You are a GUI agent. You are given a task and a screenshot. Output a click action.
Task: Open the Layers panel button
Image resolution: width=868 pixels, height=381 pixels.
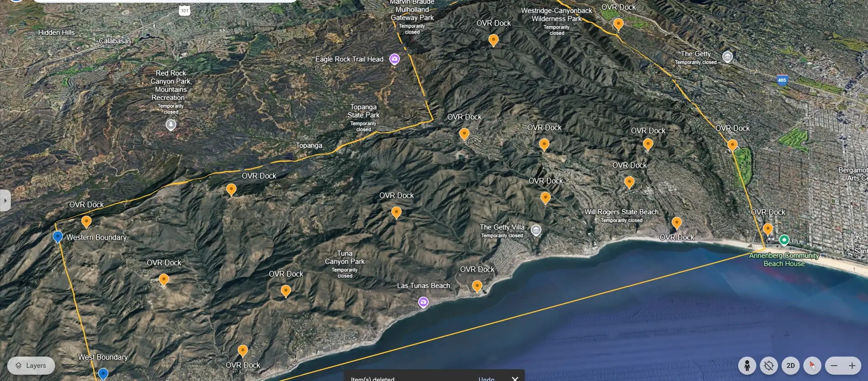[31, 366]
